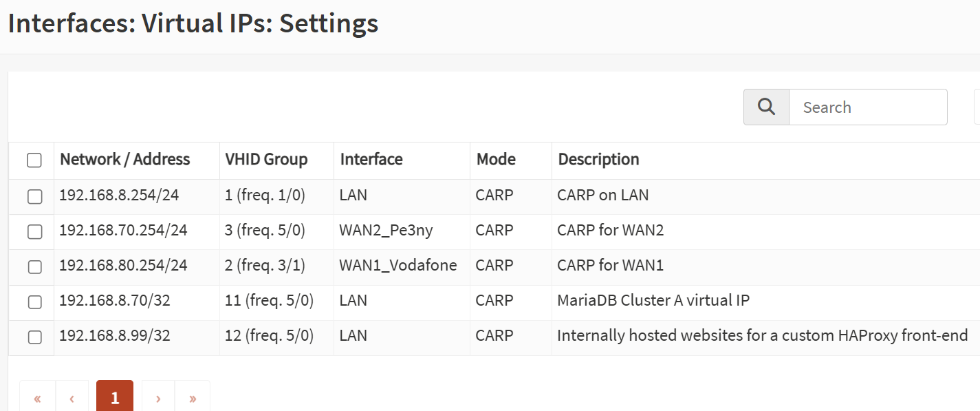
Task: Jump to last page with double-right arrow
Action: [x=193, y=398]
